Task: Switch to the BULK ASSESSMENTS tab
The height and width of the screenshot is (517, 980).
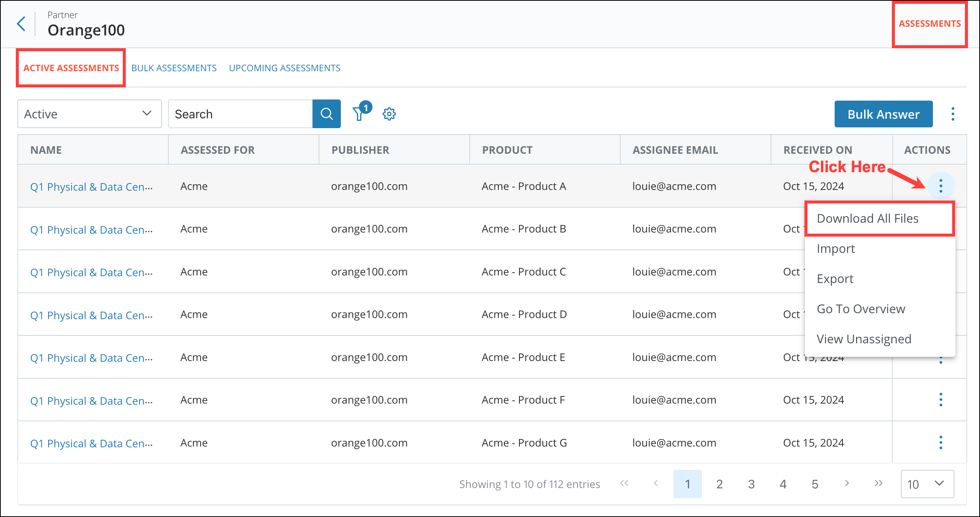Action: [x=174, y=68]
